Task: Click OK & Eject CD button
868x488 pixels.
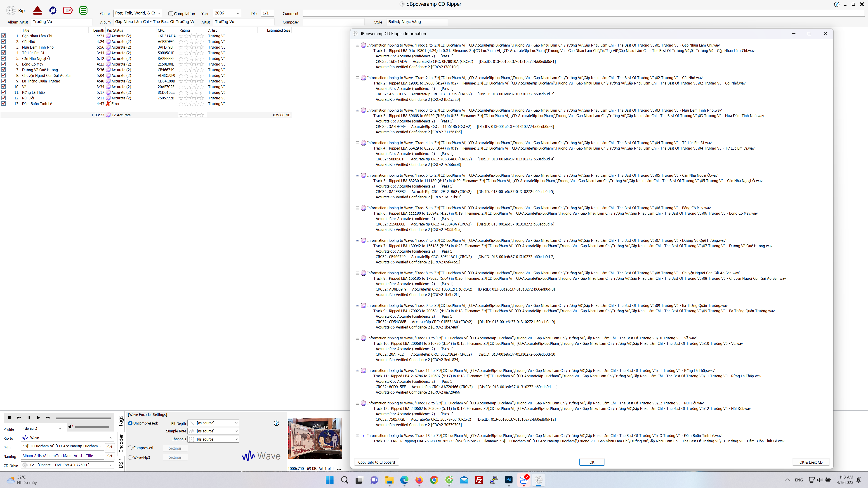Action: pyautogui.click(x=811, y=462)
